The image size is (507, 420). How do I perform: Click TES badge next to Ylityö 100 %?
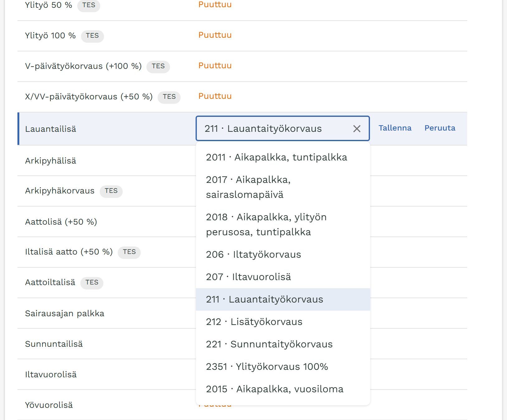(x=92, y=36)
